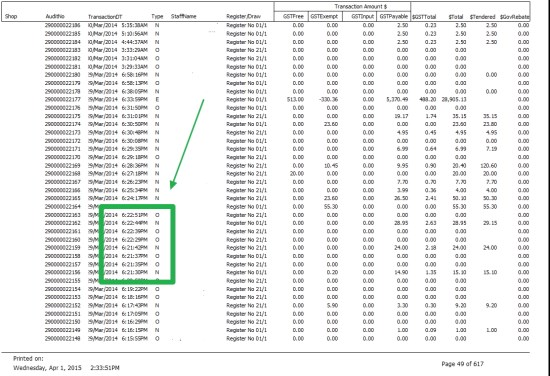Select the StaffName column header

183,16
